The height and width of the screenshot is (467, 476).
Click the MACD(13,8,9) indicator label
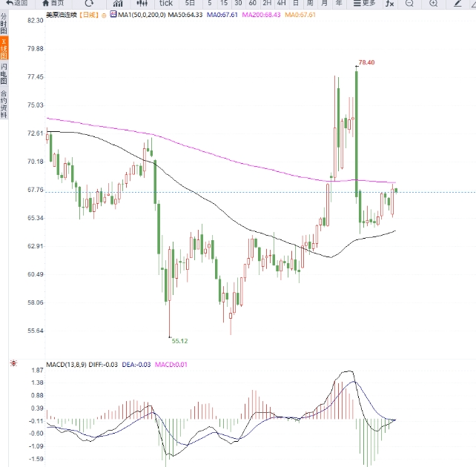[x=70, y=364]
